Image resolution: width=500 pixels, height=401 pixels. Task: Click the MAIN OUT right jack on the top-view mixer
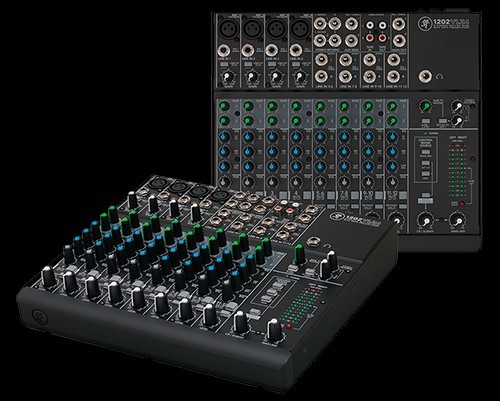coord(399,40)
